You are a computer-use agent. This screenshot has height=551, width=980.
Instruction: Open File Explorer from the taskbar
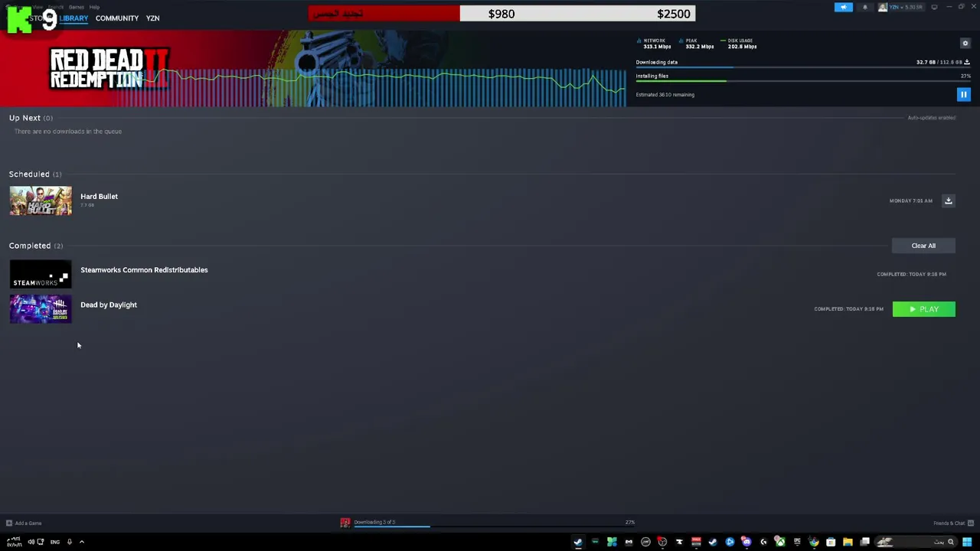tap(848, 542)
